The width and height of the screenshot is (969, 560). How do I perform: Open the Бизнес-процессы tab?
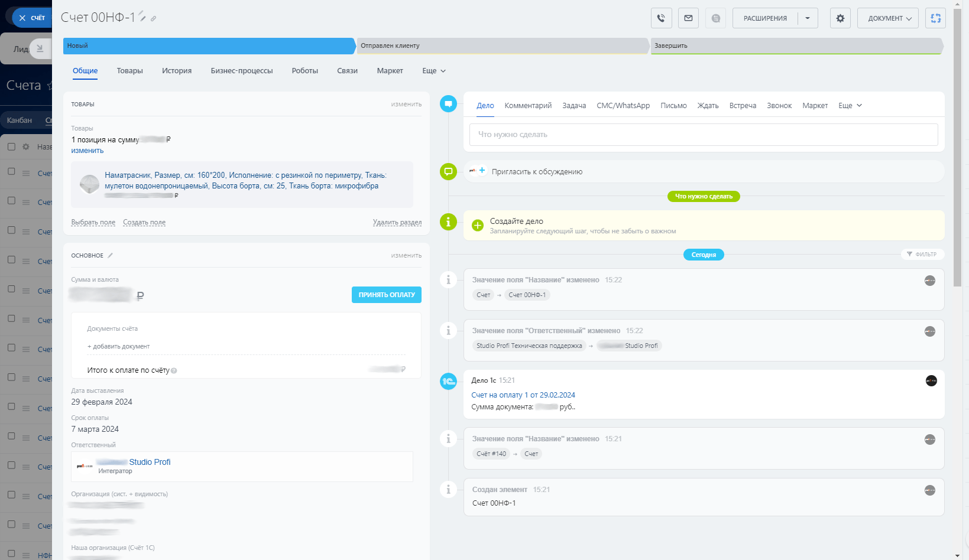(242, 71)
